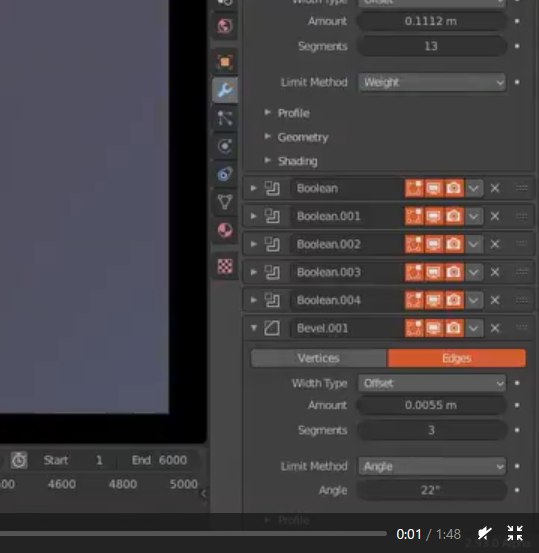
Task: Click the Bevel.001 modifier type icon
Action: (x=272, y=328)
